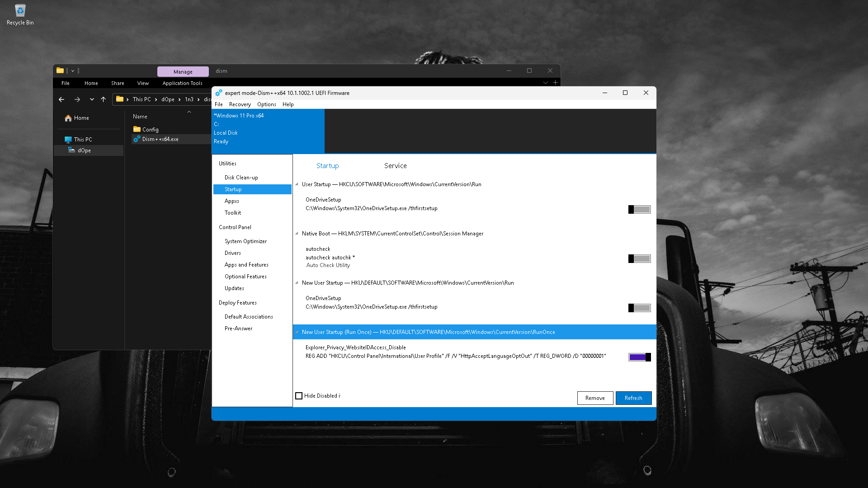Click the address bar folder icon
The width and height of the screenshot is (868, 488).
[x=120, y=99]
